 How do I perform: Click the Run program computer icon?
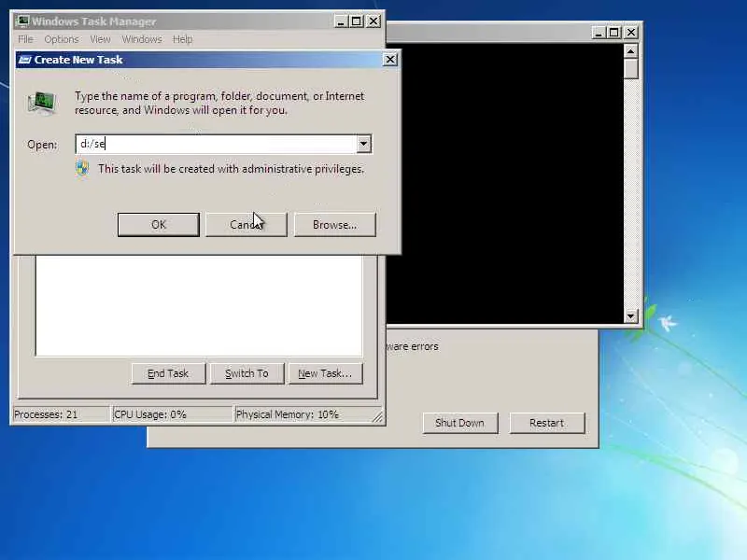pos(42,103)
